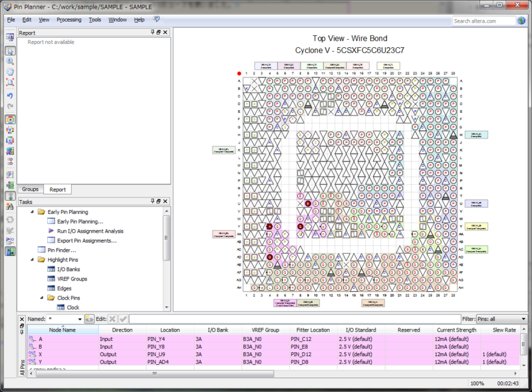This screenshot has height=392, width=532.
Task: Click the Search altera.com field
Action: click(484, 21)
